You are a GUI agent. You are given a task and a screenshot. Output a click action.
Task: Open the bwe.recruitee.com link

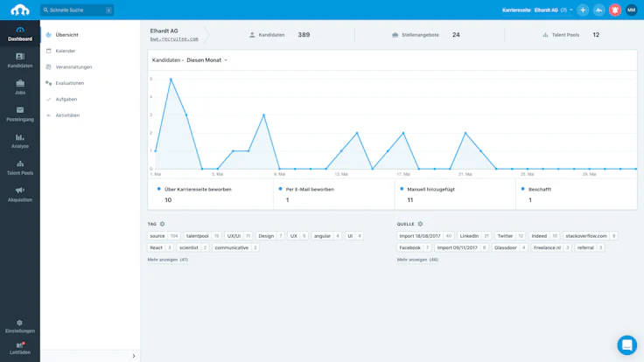pyautogui.click(x=174, y=39)
